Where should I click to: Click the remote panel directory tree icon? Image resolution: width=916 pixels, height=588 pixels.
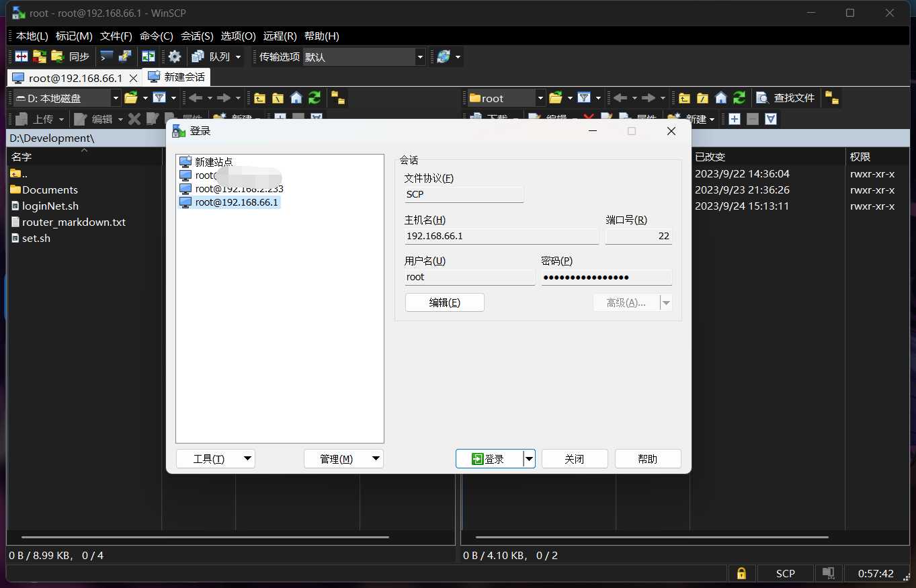pos(832,98)
